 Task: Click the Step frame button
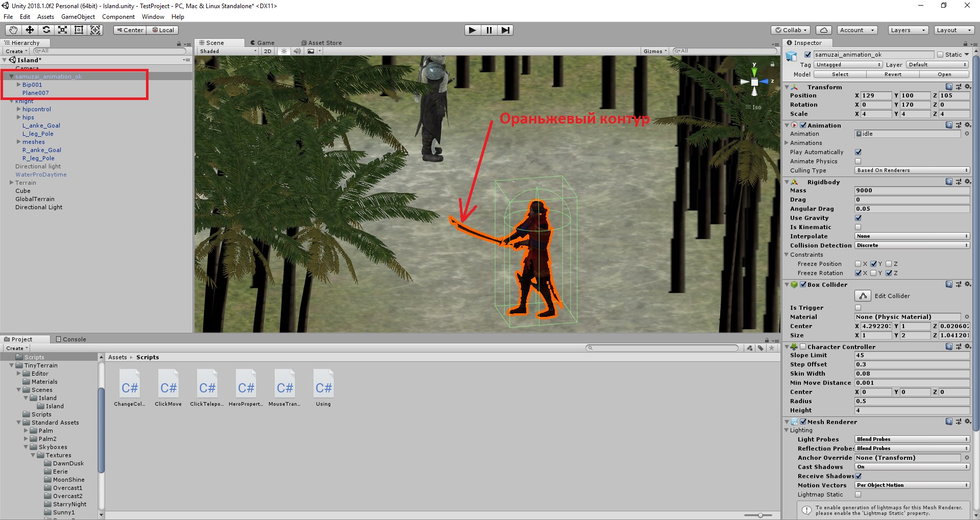pos(505,30)
